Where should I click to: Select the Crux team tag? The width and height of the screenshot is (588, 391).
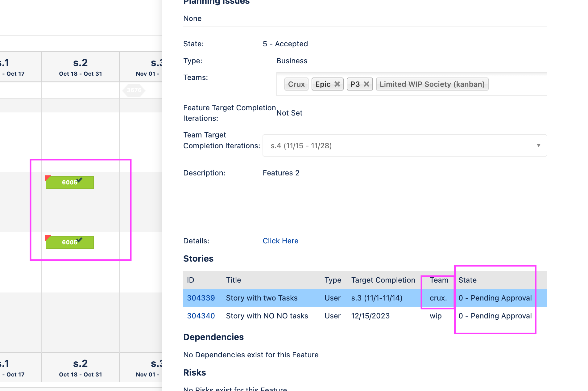tap(296, 84)
